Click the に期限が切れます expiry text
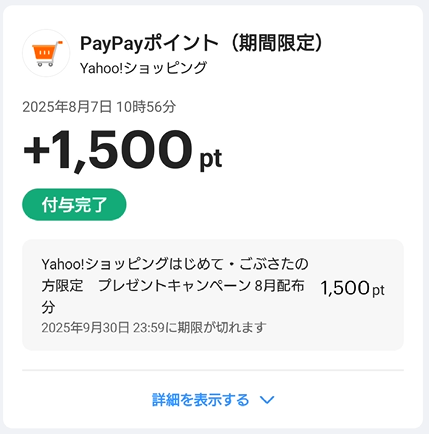429x434 pixels. tap(216, 328)
